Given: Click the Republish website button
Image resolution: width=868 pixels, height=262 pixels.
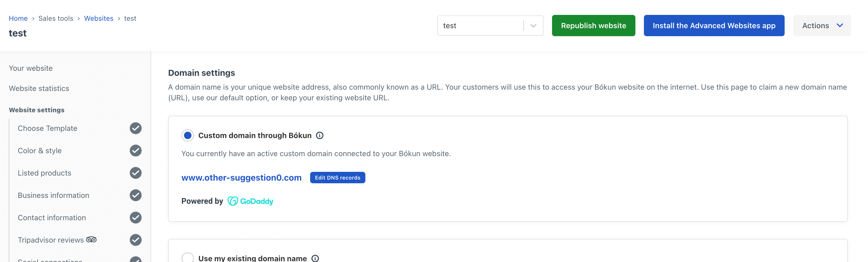Looking at the screenshot, I should (593, 26).
